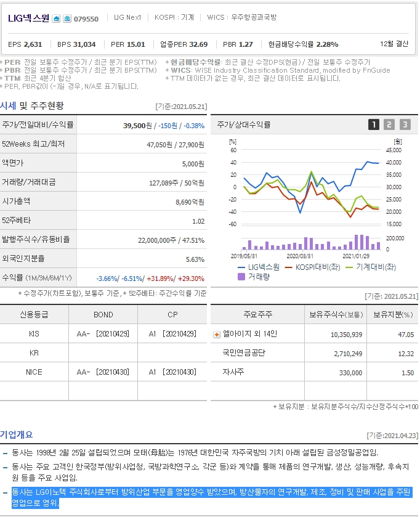Click the 12월 결산 label

(x=394, y=44)
